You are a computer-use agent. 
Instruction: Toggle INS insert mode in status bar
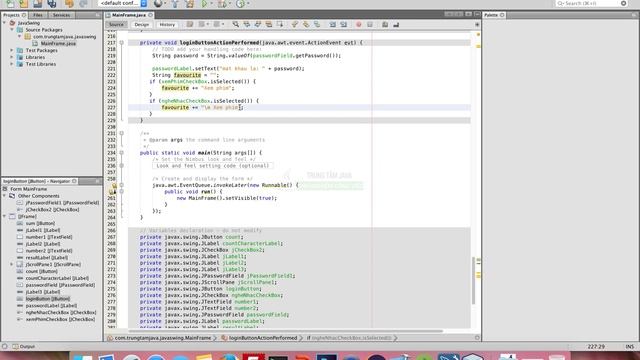(629, 347)
